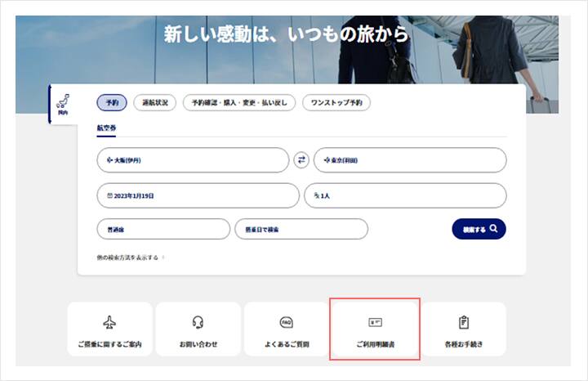Select the 国内 domestic flights side tab
The image size is (588, 381).
point(63,104)
